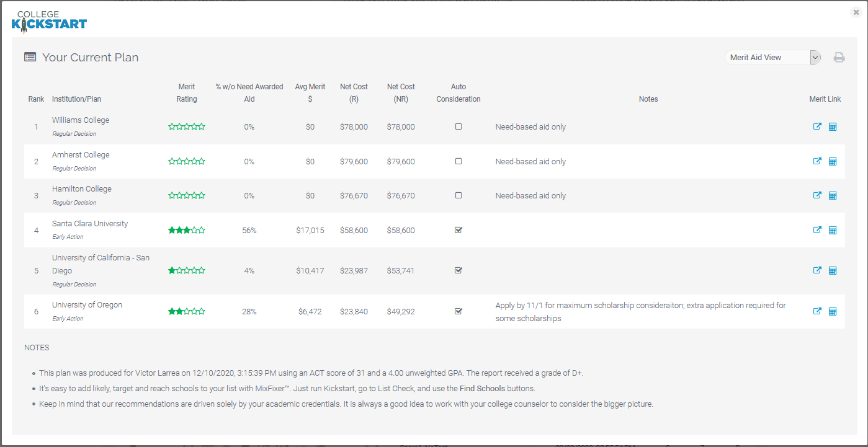Screen dimensions: 868x447
Task: Open Amherst College calculator icon
Action: tap(833, 161)
